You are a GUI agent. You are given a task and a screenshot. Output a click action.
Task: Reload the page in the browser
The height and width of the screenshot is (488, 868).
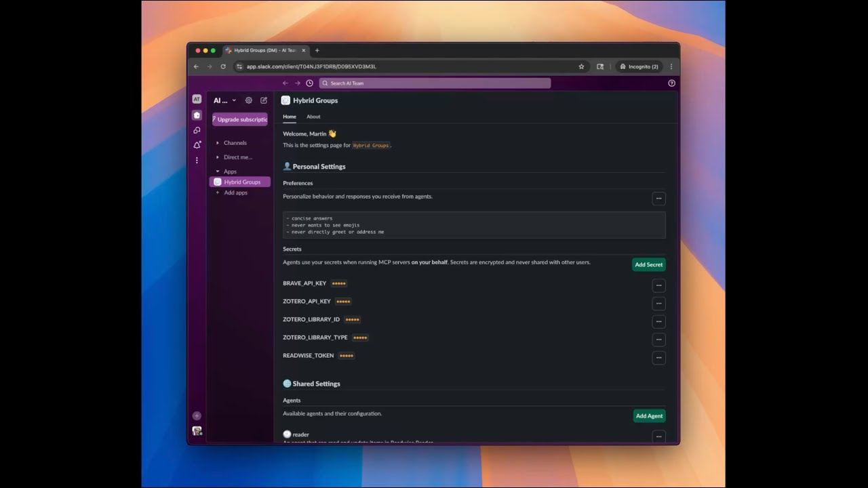click(222, 66)
